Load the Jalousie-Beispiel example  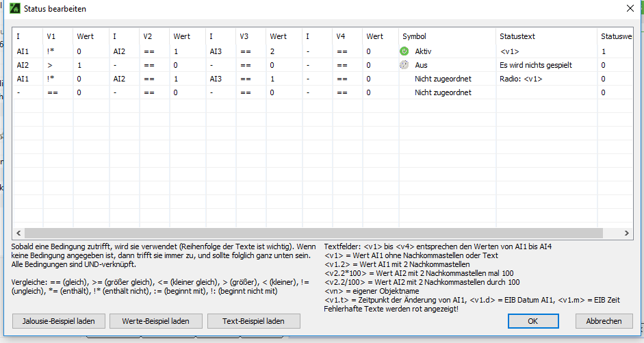tap(59, 321)
